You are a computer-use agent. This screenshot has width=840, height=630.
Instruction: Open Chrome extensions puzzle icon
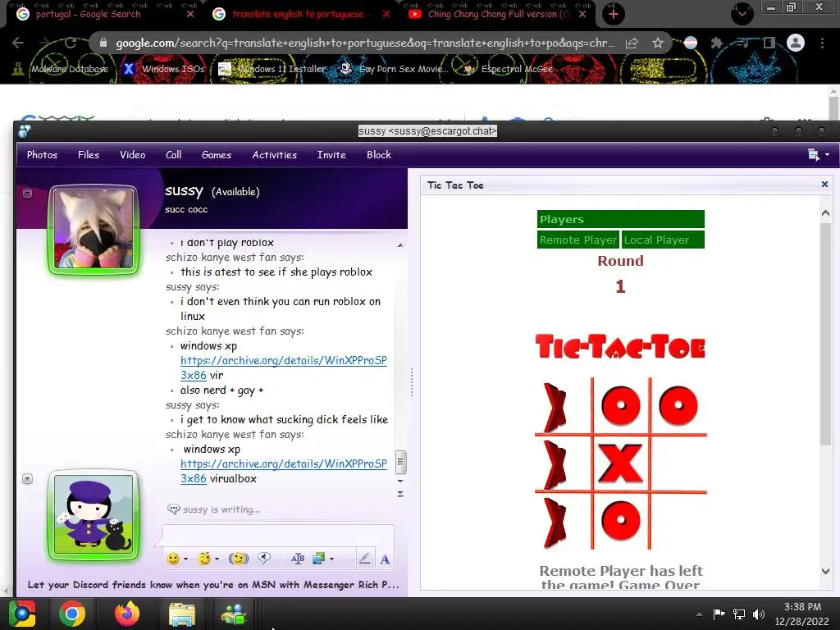(717, 43)
